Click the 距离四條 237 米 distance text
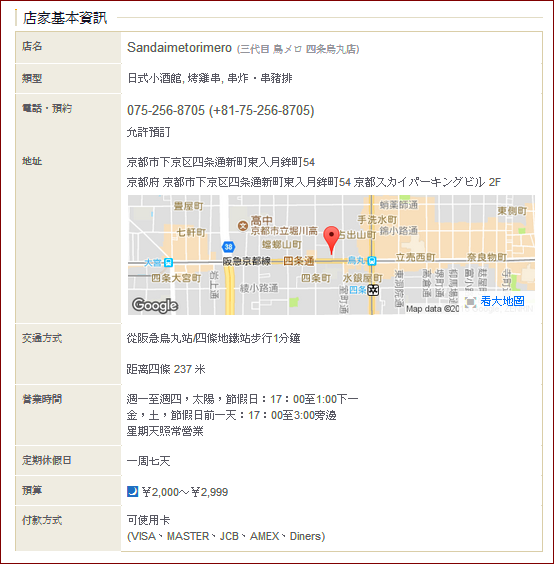 click(x=166, y=369)
